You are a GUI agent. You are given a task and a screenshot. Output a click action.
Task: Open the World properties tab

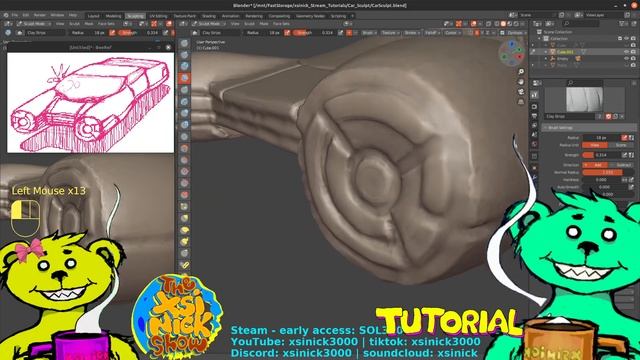pos(534,144)
